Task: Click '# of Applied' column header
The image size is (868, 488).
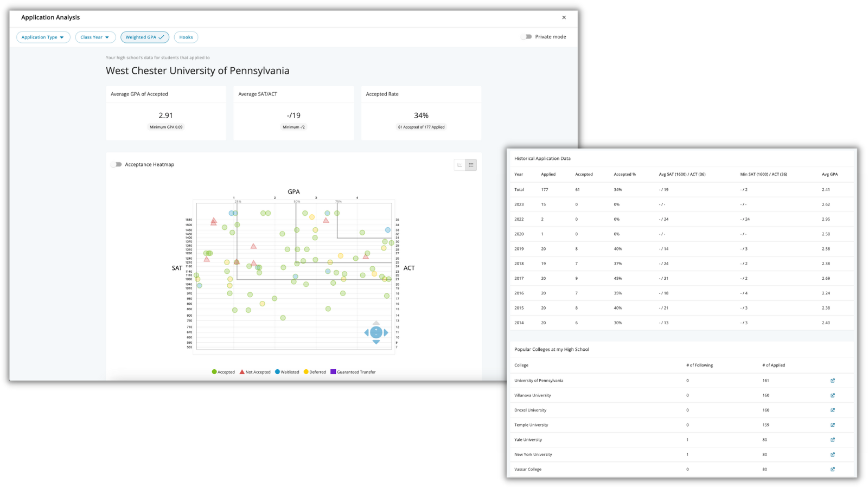Action: click(x=774, y=365)
